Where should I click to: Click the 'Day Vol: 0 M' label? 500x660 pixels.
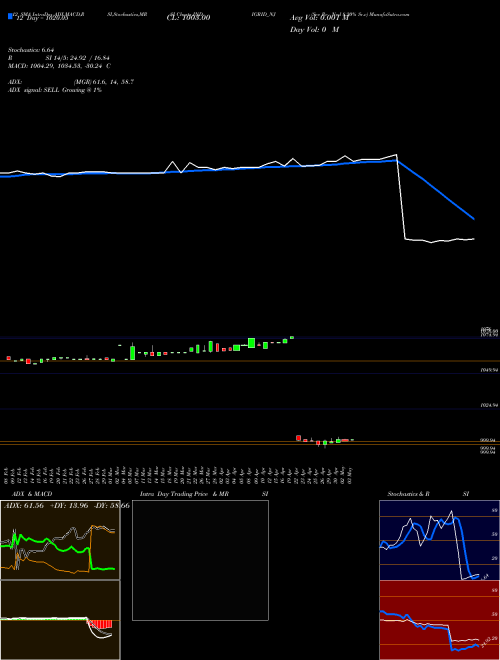314,30
